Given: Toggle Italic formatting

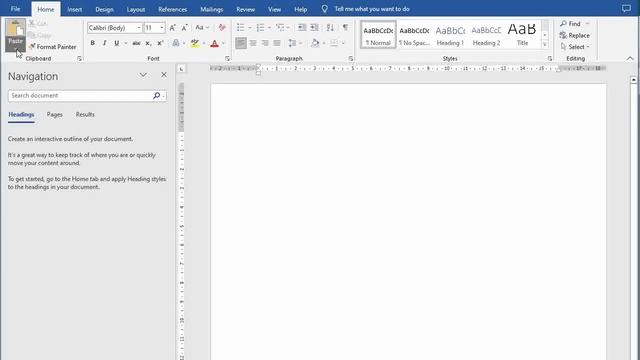Looking at the screenshot, I should (x=104, y=43).
